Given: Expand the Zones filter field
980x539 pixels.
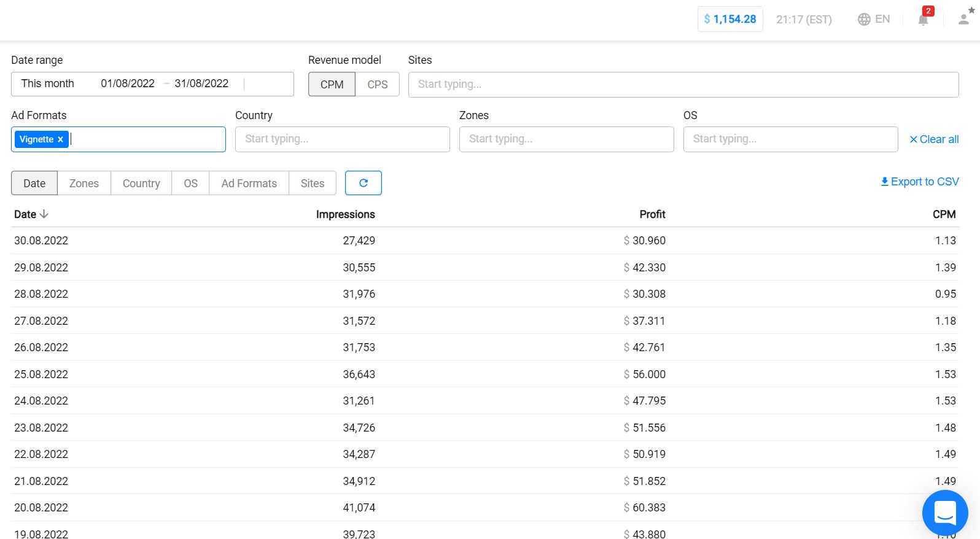Looking at the screenshot, I should pyautogui.click(x=566, y=139).
